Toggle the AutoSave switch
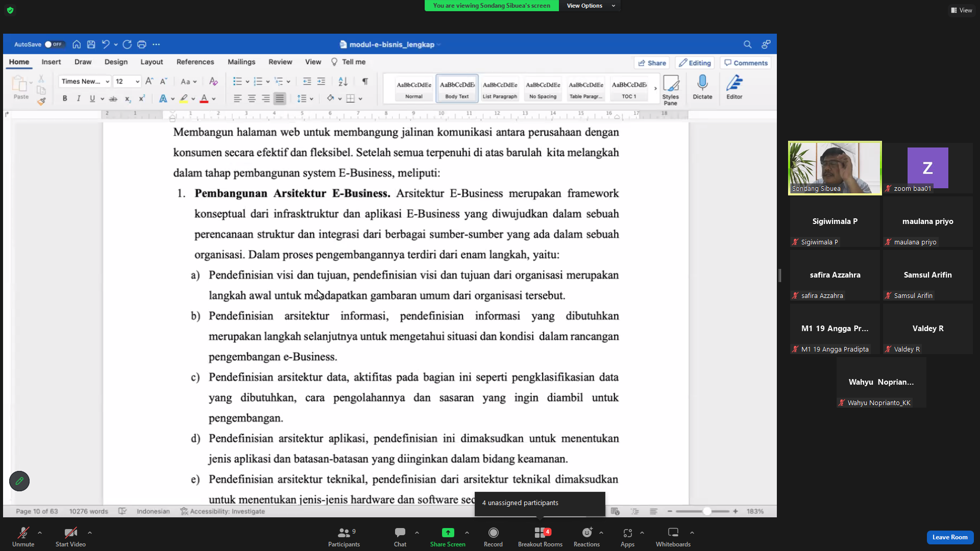 click(x=54, y=44)
